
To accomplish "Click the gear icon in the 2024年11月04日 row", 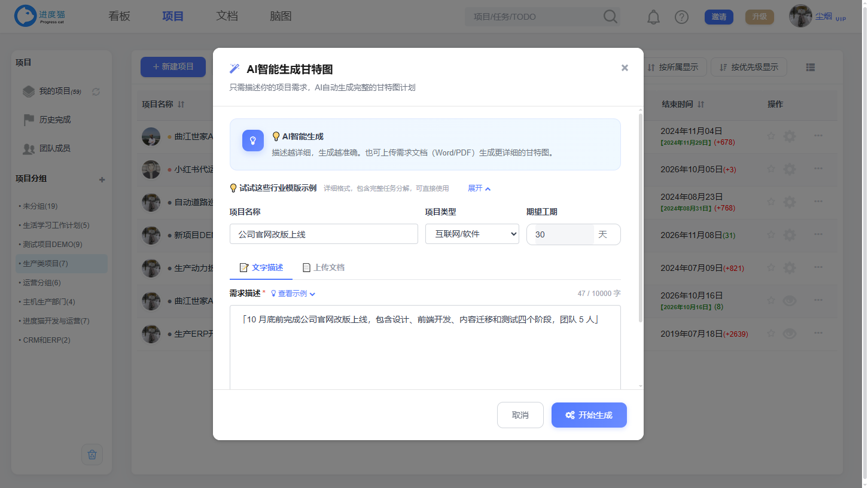I will [790, 136].
